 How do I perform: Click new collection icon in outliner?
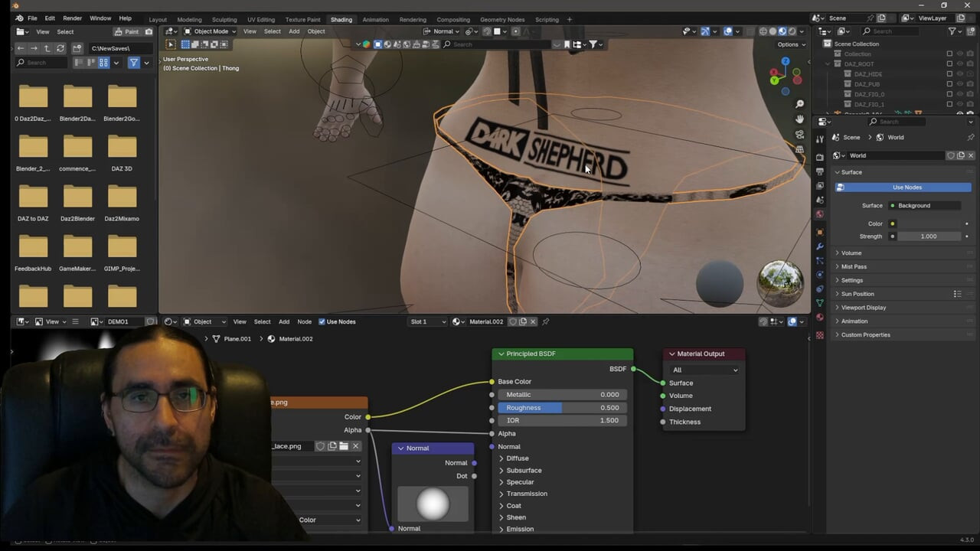coord(971,31)
